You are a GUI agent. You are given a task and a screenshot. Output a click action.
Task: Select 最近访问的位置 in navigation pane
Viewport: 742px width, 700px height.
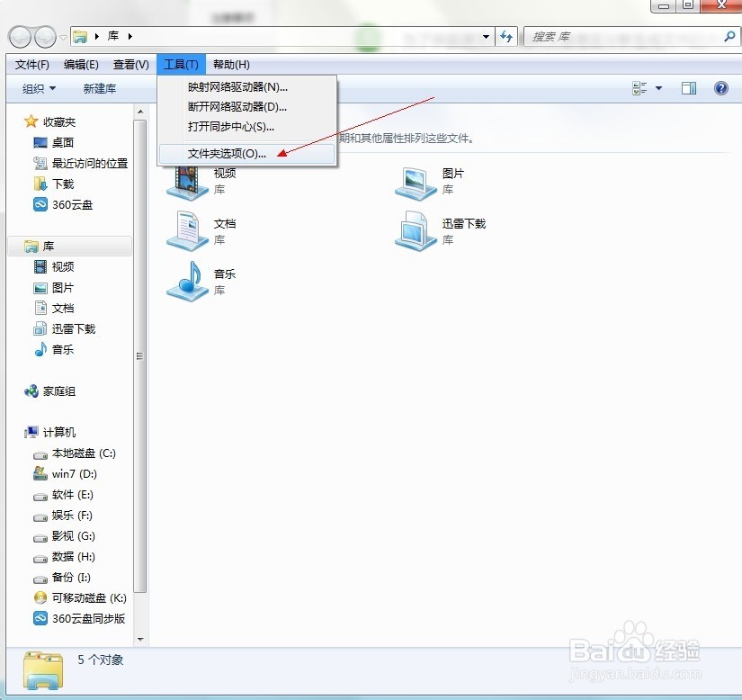pos(80,163)
